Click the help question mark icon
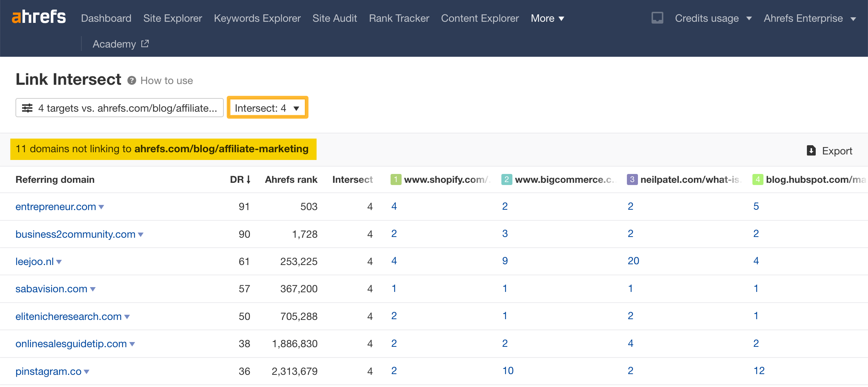 point(132,80)
